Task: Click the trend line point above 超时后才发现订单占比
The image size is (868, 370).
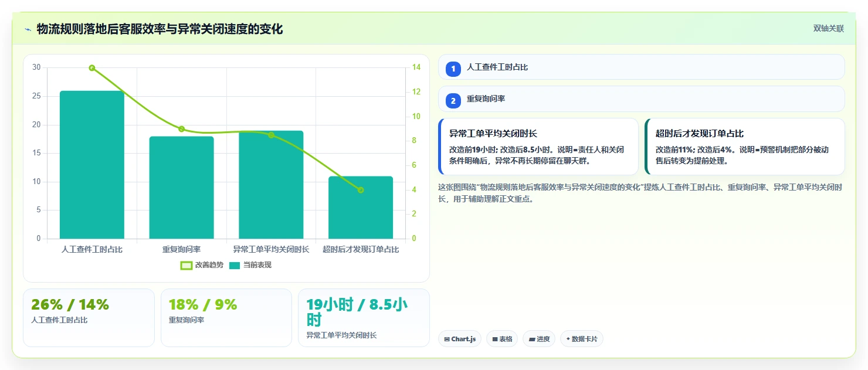Action: [x=361, y=190]
